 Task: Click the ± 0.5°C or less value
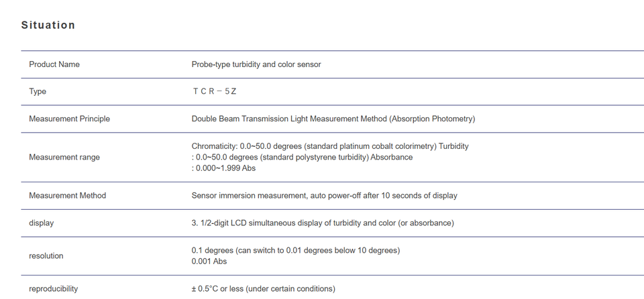click(263, 289)
